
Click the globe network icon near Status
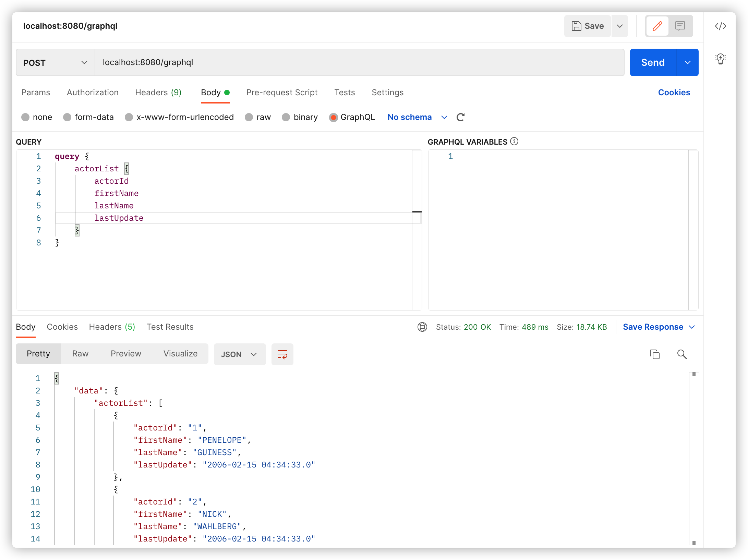click(422, 327)
